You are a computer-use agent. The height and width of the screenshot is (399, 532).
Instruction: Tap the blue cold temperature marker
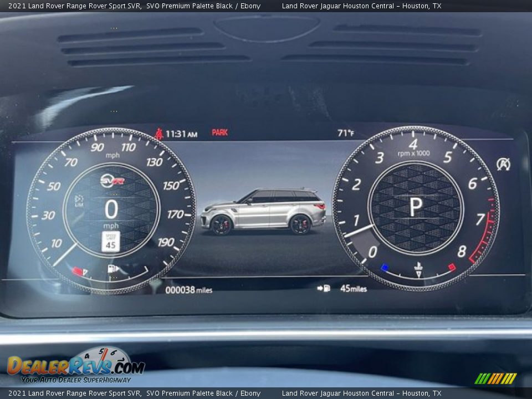click(385, 267)
